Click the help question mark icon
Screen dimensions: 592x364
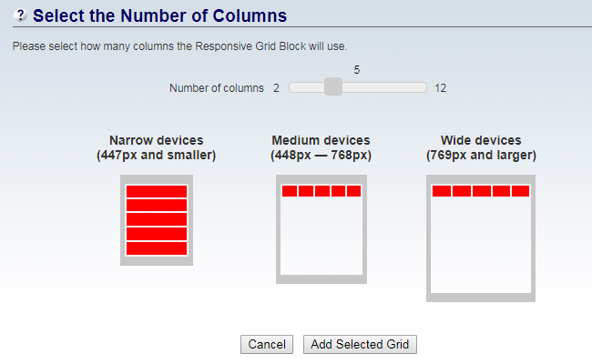[20, 15]
